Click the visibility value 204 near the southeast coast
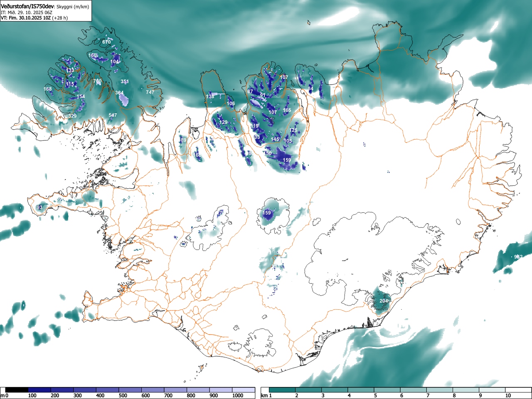 [x=384, y=301]
